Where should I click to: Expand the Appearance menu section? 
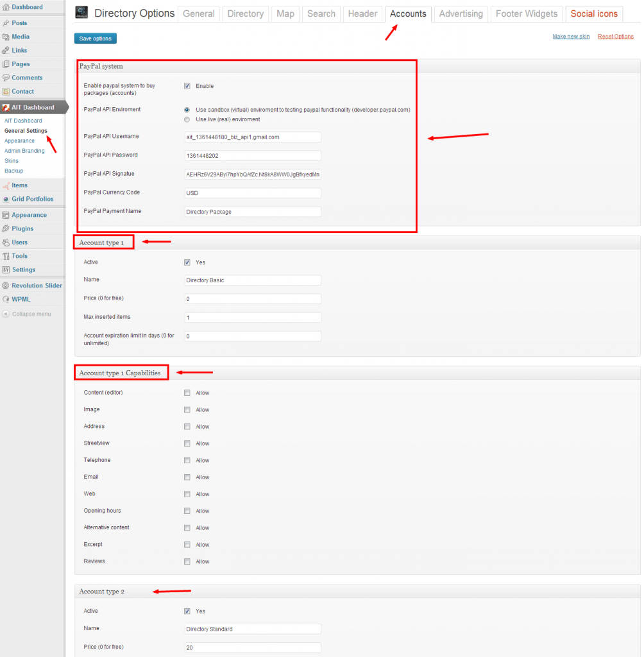click(x=29, y=215)
